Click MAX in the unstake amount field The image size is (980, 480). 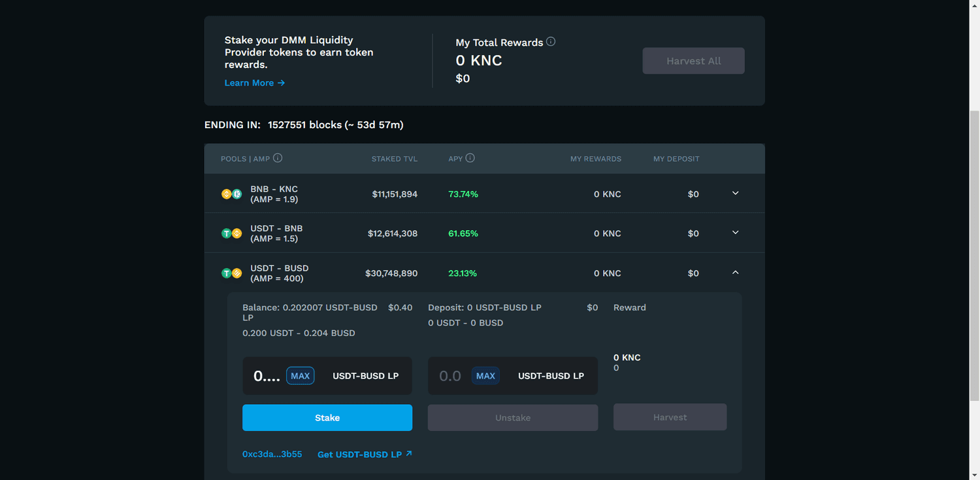[485, 376]
